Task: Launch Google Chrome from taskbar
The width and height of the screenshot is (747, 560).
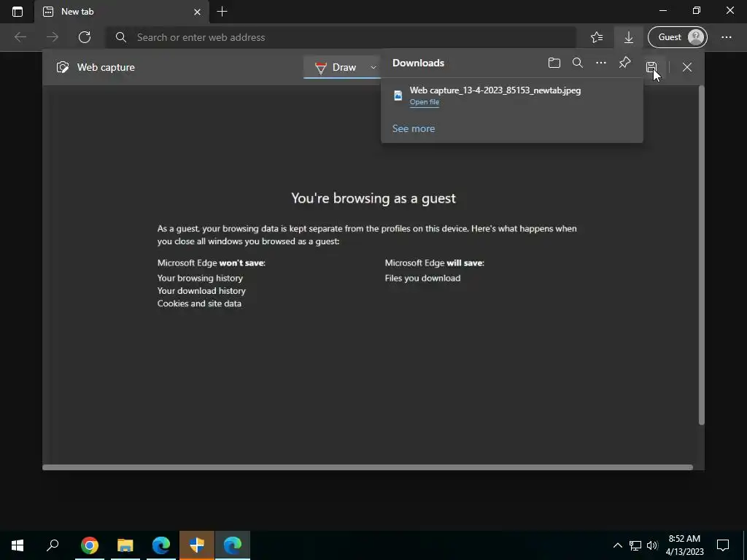Action: click(x=90, y=545)
